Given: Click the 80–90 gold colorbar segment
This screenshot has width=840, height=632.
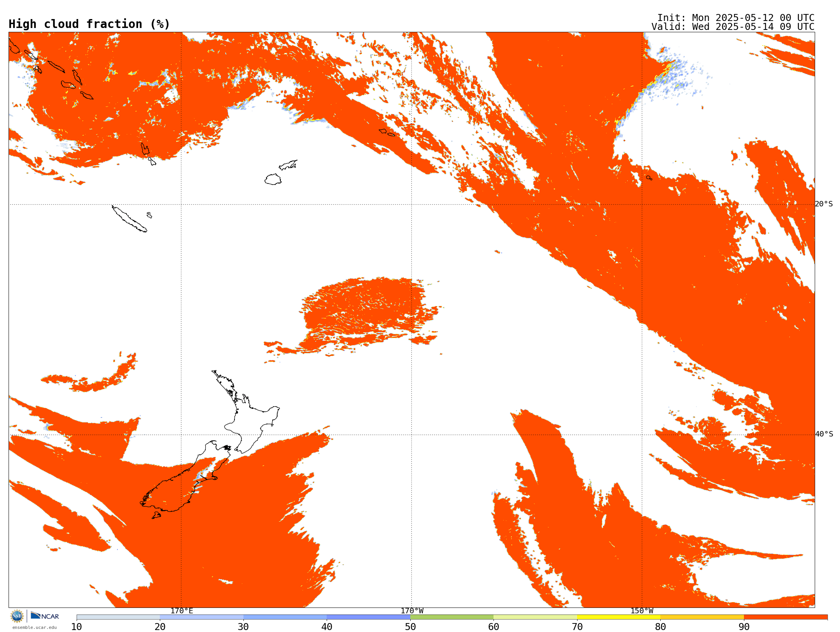Looking at the screenshot, I should pos(702,617).
